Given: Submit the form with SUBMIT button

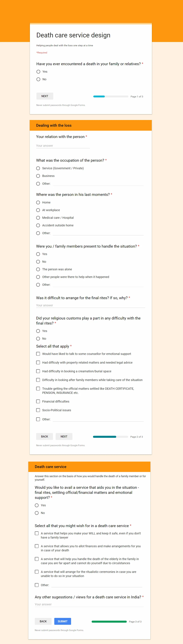Looking at the screenshot, I should pyautogui.click(x=62, y=622).
